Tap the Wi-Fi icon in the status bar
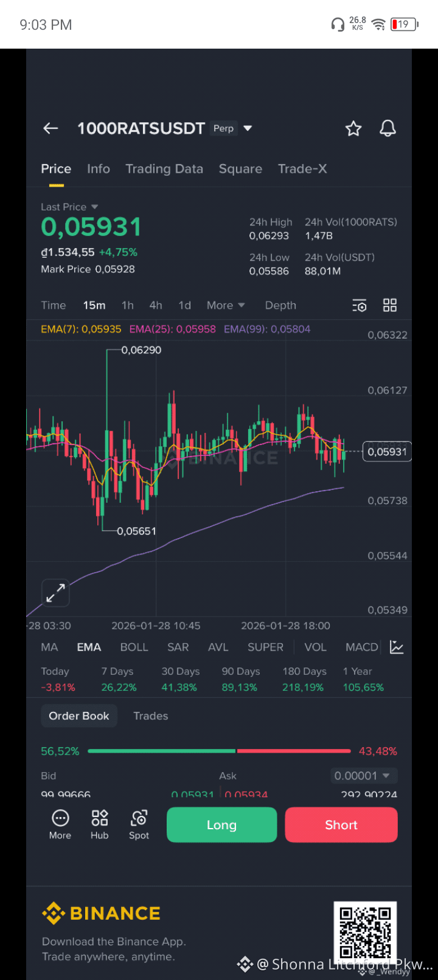The image size is (438, 980). click(x=378, y=24)
